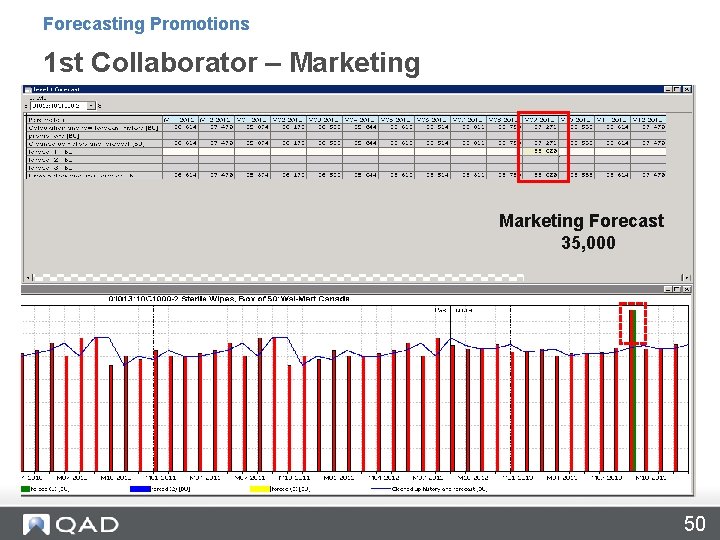Select the blue Forecast 2 legend swatch
Viewport: 720px width, 540px height.
[x=141, y=489]
